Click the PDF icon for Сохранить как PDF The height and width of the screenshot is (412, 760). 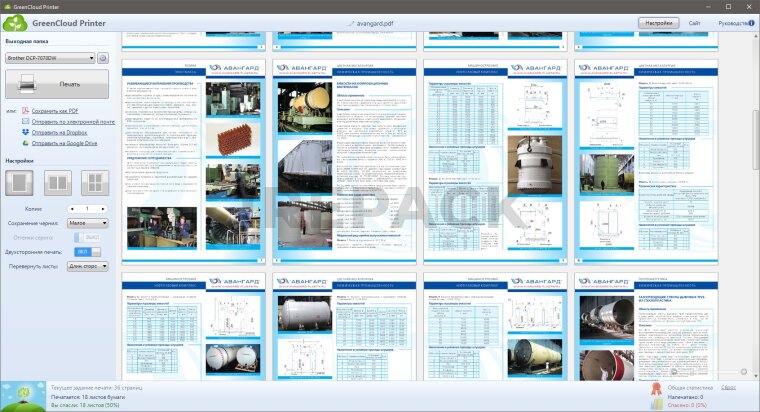tap(26, 111)
